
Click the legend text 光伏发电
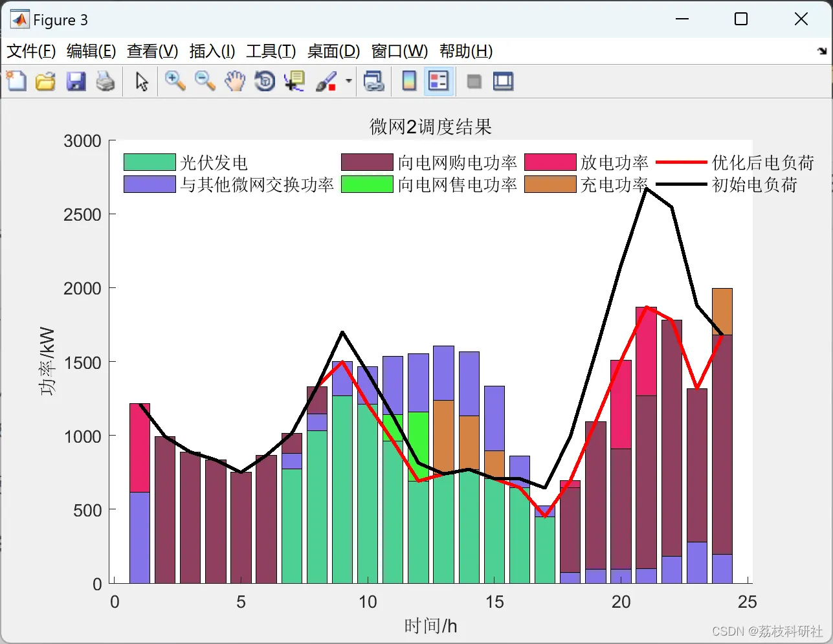pos(214,162)
